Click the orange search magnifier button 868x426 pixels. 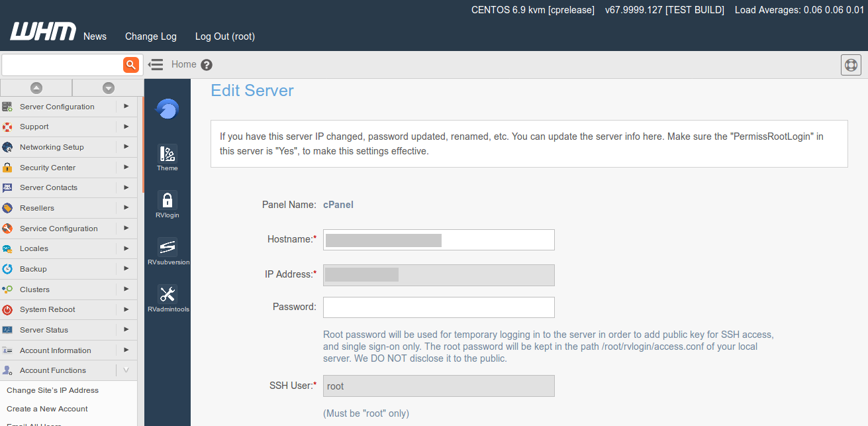[x=130, y=64]
